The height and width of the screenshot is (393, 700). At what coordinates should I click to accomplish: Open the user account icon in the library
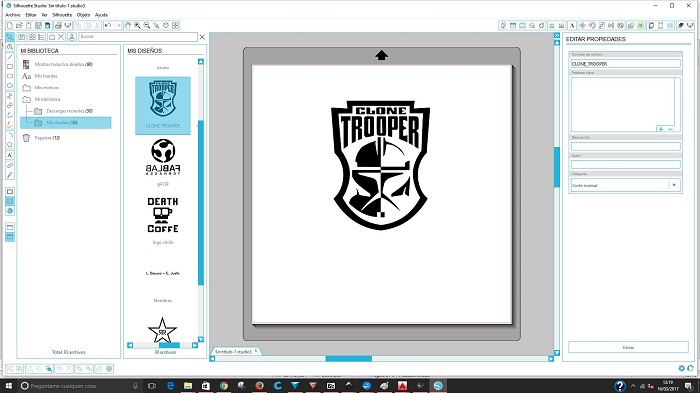click(x=72, y=37)
